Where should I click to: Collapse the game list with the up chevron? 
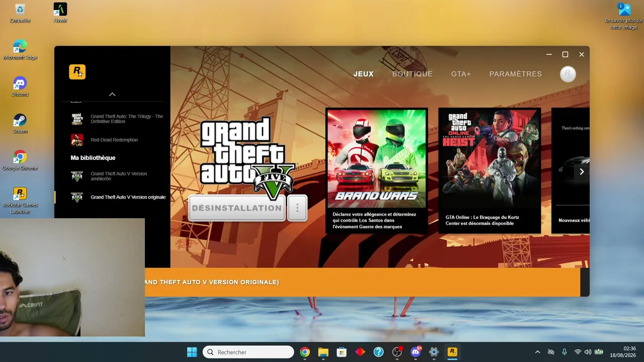pyautogui.click(x=112, y=94)
